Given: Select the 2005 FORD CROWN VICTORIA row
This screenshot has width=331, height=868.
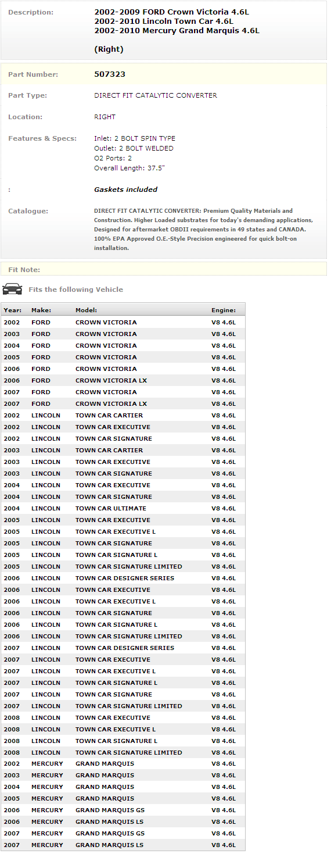Looking at the screenshot, I should click(x=123, y=357).
